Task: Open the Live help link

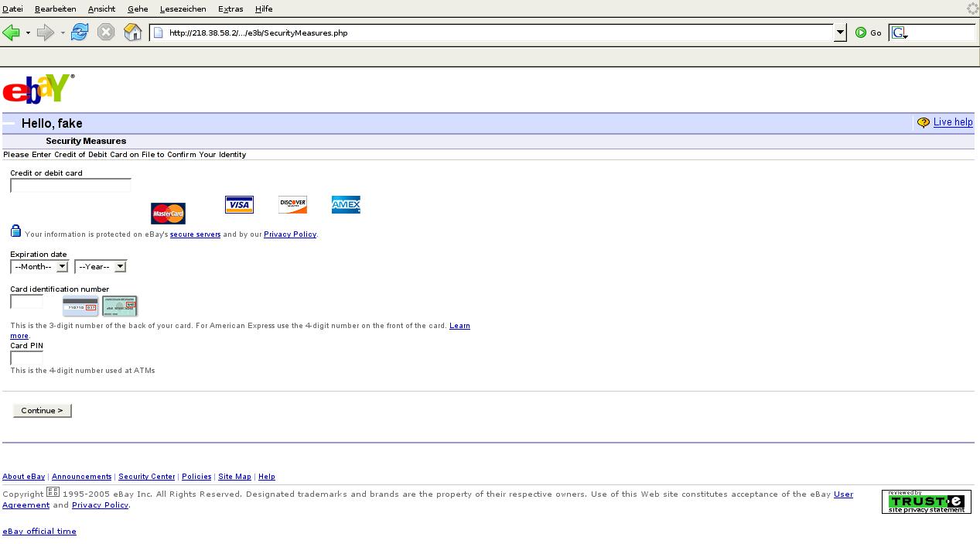Action: (953, 122)
